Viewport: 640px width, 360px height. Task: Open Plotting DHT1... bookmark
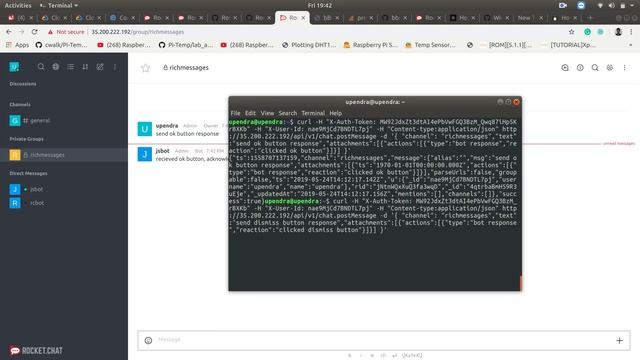309,45
